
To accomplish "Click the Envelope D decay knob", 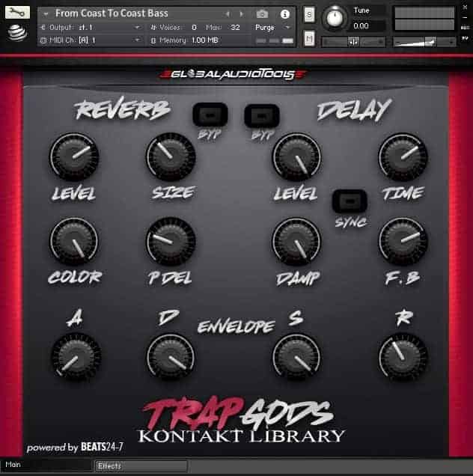I will point(171,357).
